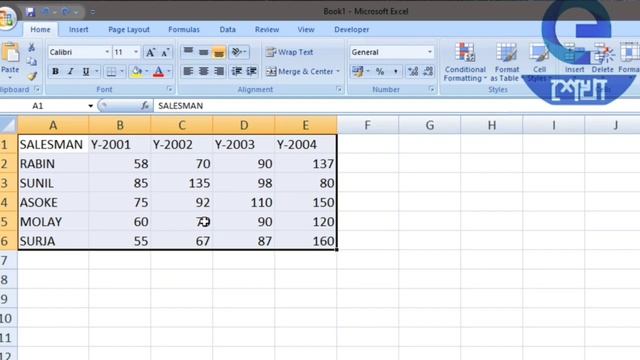Increase the cell indent

[251, 71]
